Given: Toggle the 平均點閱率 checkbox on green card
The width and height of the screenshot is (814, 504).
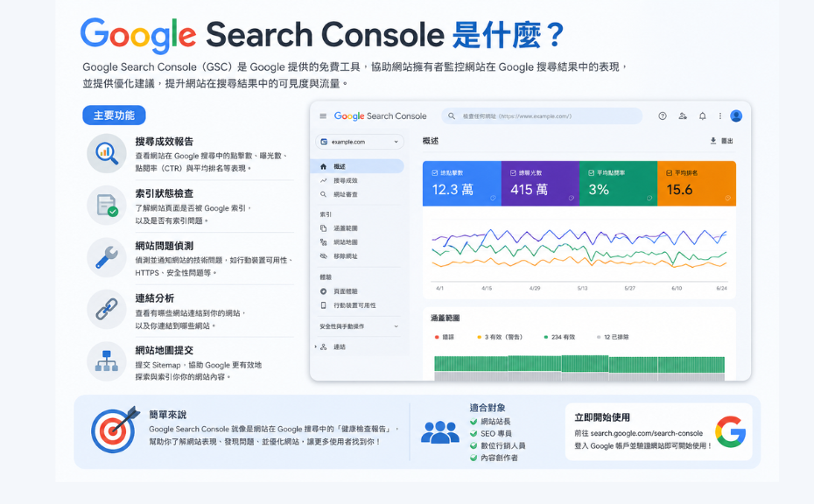Looking at the screenshot, I should tap(591, 173).
